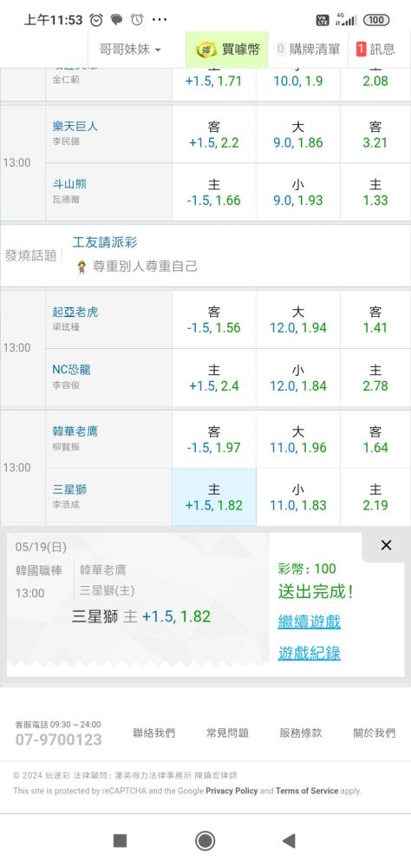The image size is (411, 868).
Task: Tap the 買噱幣 coin icon
Action: coord(206,49)
